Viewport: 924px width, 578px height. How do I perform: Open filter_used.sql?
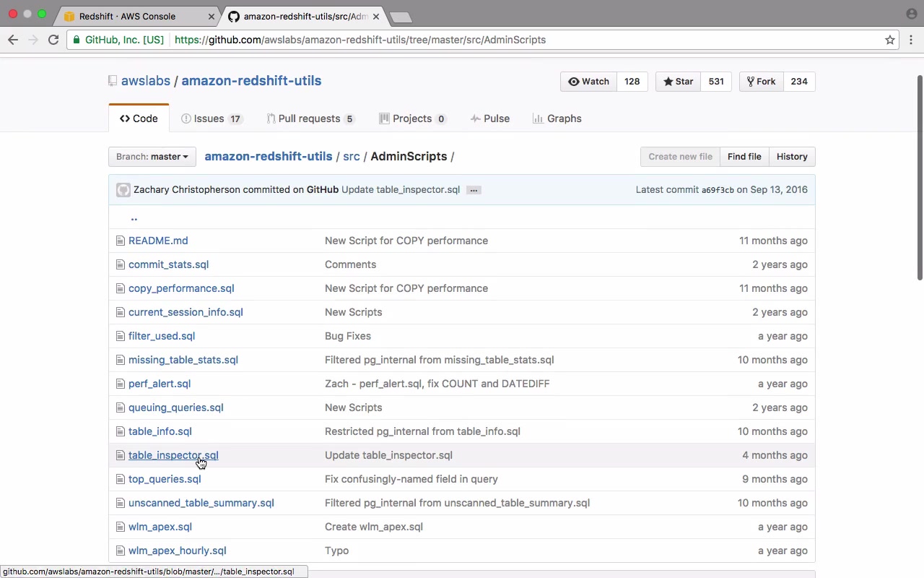click(162, 336)
